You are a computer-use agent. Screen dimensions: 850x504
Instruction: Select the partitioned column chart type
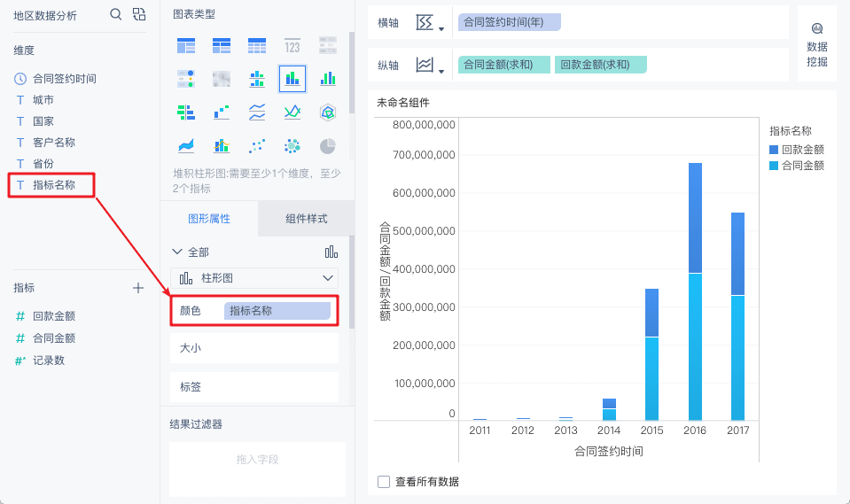(x=257, y=79)
